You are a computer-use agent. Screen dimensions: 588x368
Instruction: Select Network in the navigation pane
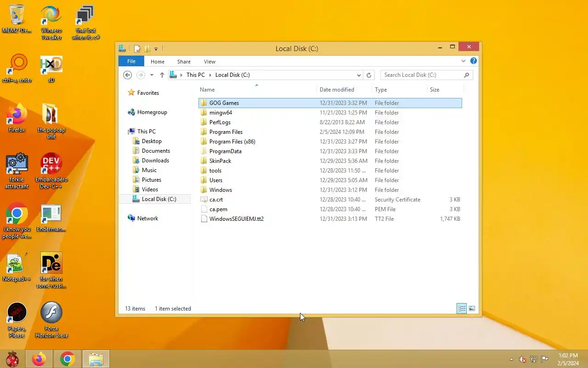coord(143,218)
